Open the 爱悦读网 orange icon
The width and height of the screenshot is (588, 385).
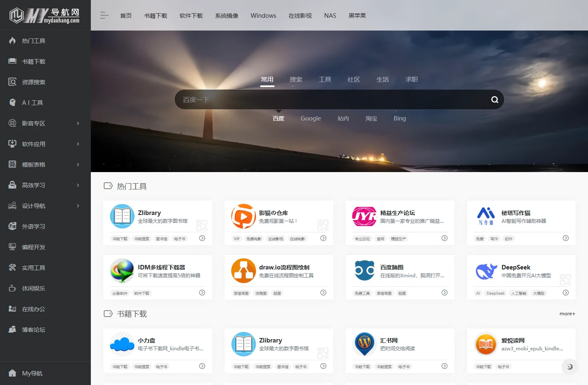tap(486, 344)
